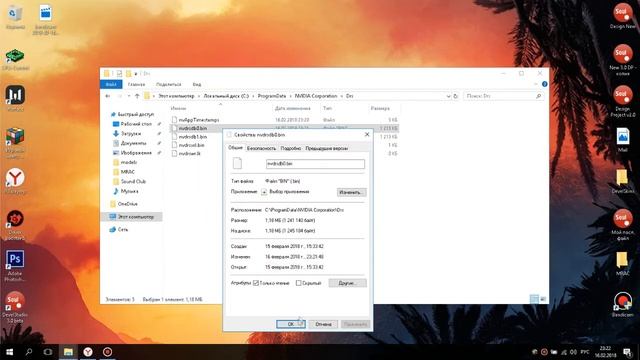The image size is (640, 360).
Task: Open the Design New desktop file
Action: [622, 16]
